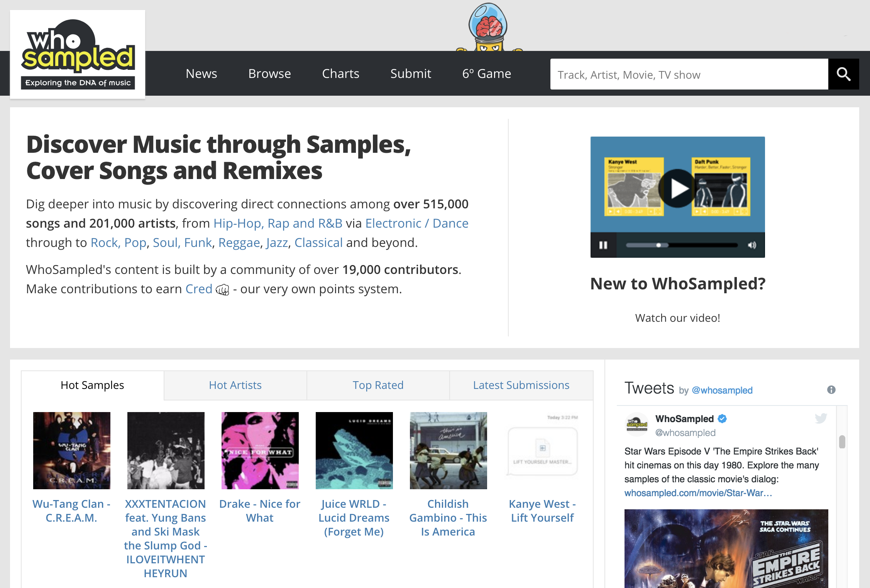
Task: Click the Twitter bird icon in tweet
Action: coord(821,418)
